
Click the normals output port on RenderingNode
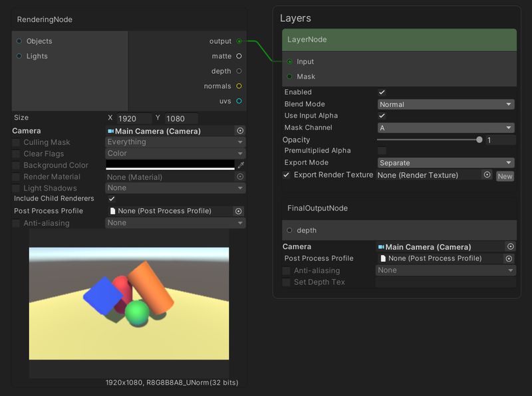click(x=239, y=86)
